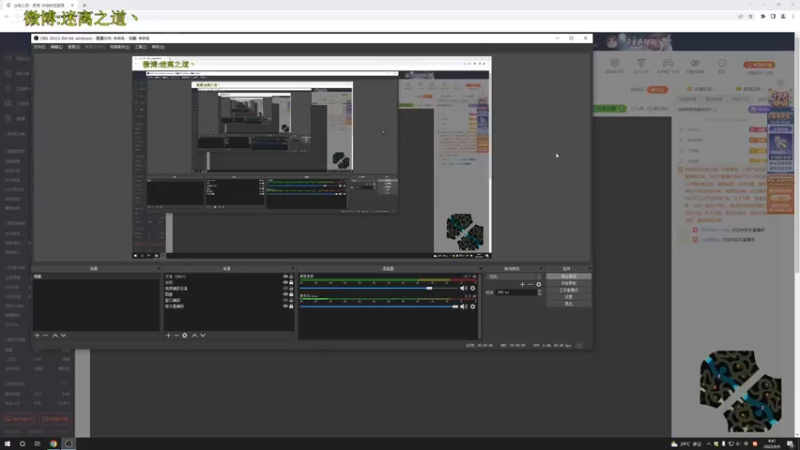The width and height of the screenshot is (800, 450).
Task: Remove the scene transition with minus icon
Action: tap(530, 284)
